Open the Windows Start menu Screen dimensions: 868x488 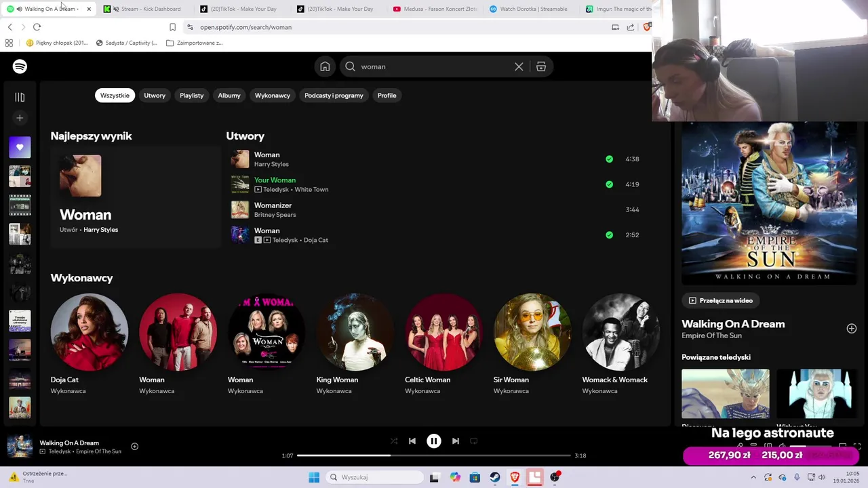pyautogui.click(x=314, y=477)
